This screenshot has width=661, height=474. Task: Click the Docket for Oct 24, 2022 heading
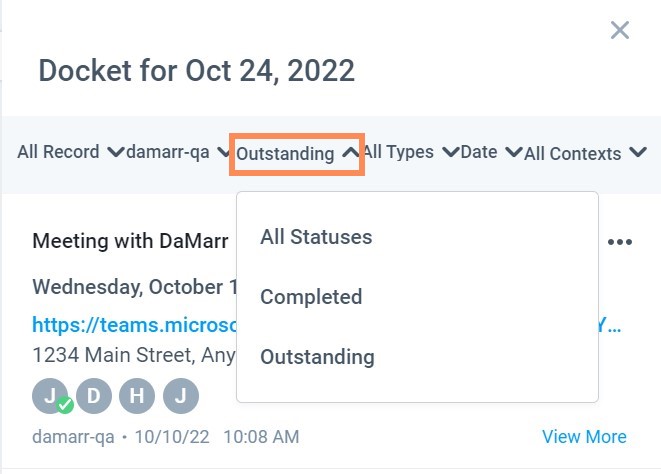[196, 70]
